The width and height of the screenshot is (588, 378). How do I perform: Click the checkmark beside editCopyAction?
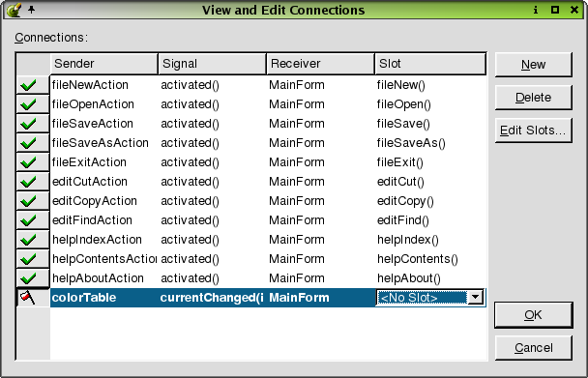tap(28, 201)
